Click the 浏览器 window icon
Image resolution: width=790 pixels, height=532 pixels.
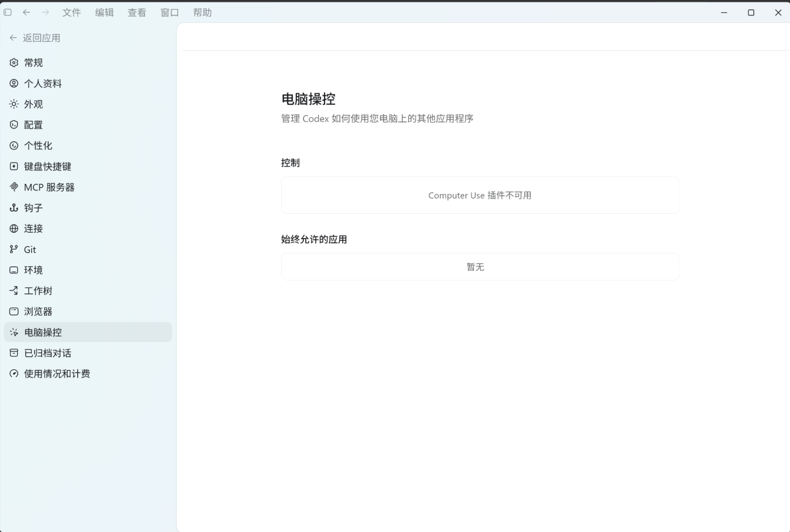click(14, 311)
